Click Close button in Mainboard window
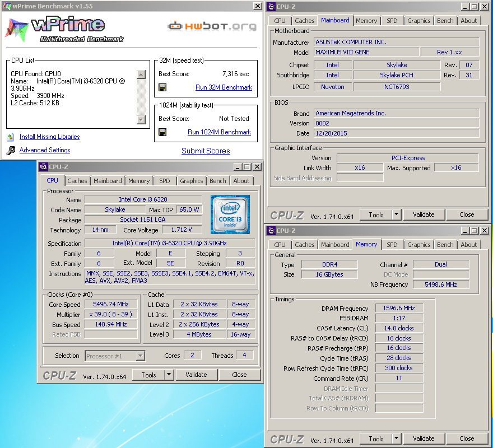 (467, 214)
